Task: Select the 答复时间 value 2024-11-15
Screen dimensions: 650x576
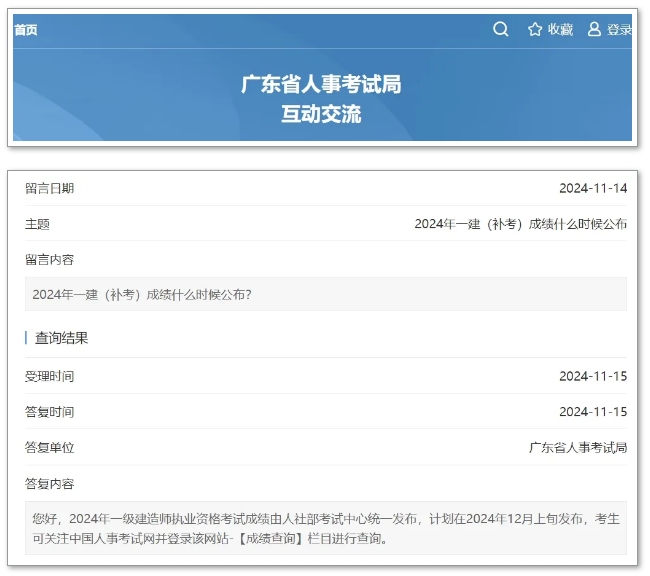Action: click(x=593, y=412)
